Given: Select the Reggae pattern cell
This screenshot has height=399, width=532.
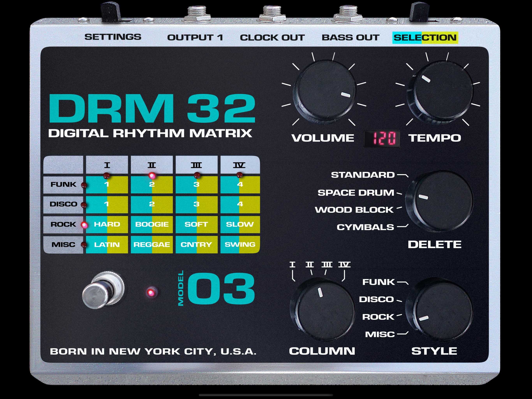Looking at the screenshot, I should [x=152, y=245].
